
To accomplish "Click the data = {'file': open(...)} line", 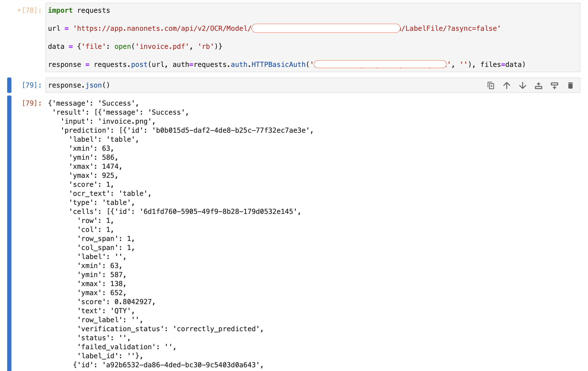I will pos(135,46).
